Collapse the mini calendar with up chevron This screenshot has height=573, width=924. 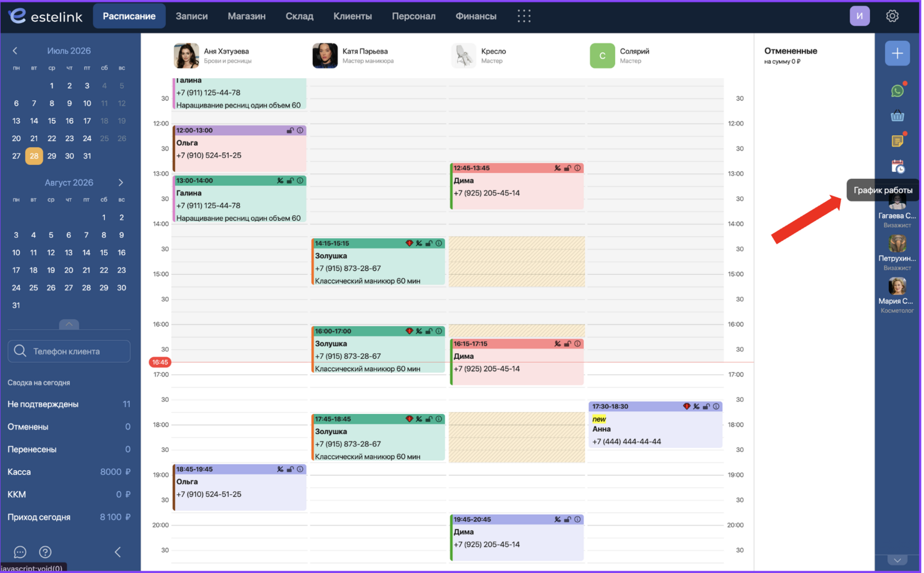tap(69, 324)
